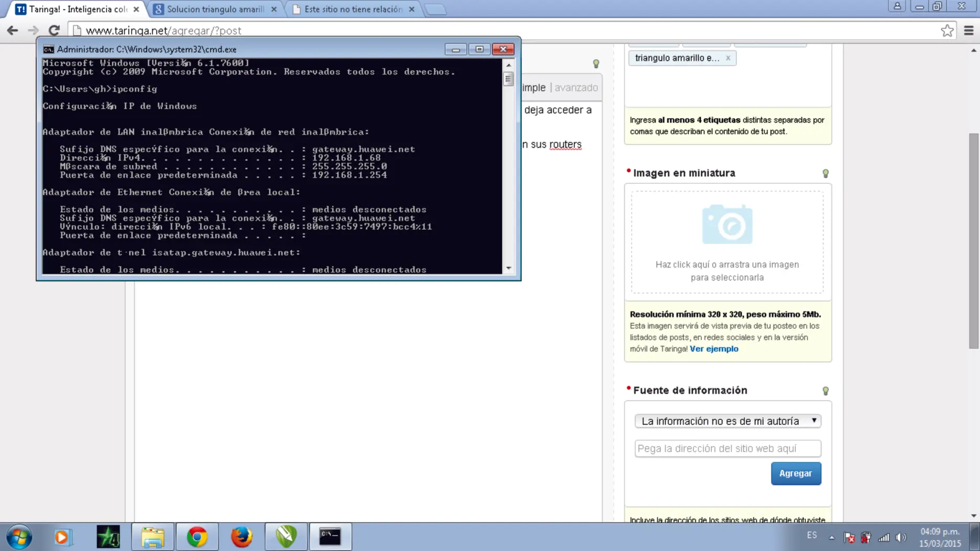980x551 pixels.
Task: Open the Chrome menu icon
Action: point(968,30)
